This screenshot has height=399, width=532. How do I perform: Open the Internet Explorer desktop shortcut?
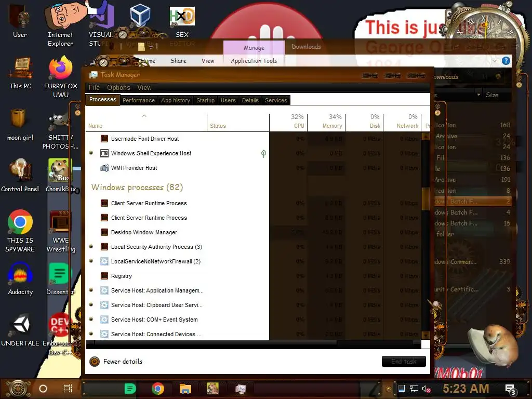(60, 25)
